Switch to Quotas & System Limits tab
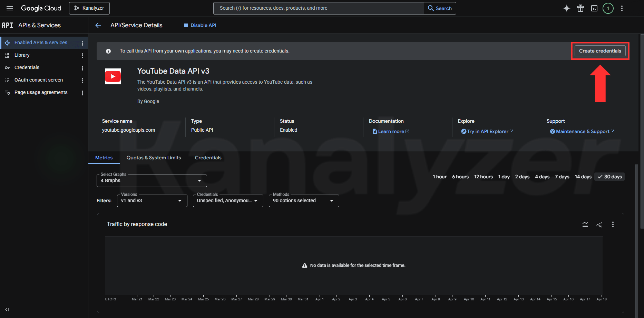Viewport: 644px width, 318px height. (154, 158)
